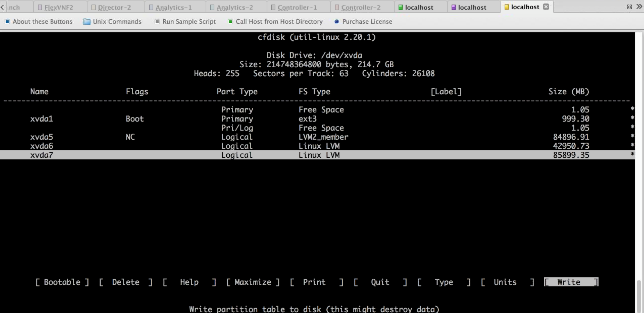Close the active localhost tab
This screenshot has height=313, width=644.
click(x=546, y=7)
